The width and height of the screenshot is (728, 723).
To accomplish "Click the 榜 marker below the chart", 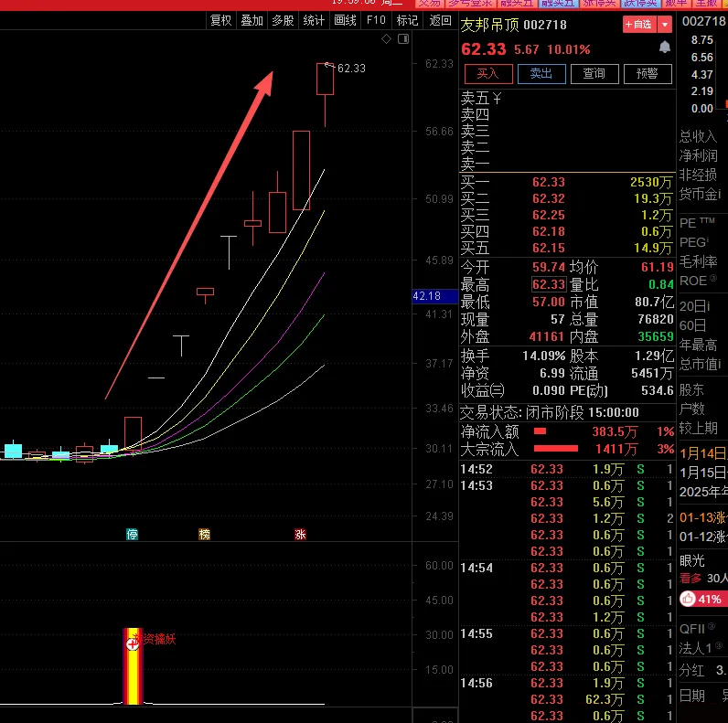I will pos(204,535).
